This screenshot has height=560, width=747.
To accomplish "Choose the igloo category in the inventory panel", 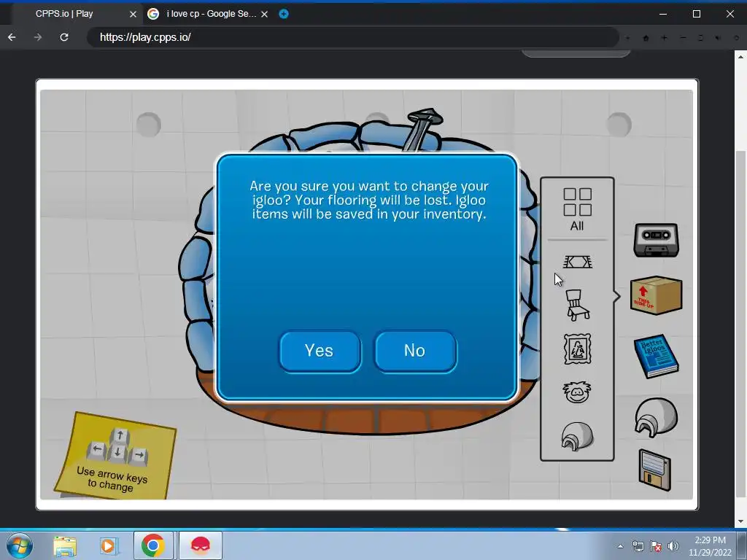I will (x=578, y=436).
